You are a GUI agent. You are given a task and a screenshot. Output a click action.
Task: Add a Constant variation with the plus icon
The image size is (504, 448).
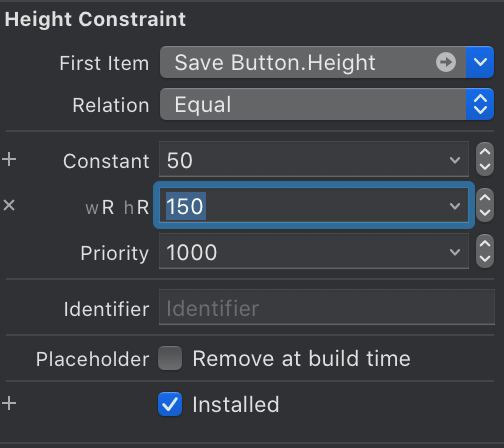click(9, 159)
